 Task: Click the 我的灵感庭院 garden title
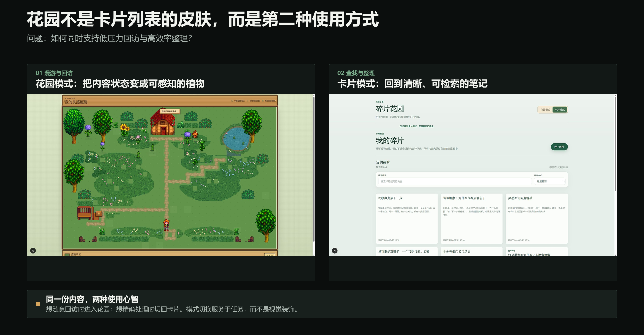pos(76,102)
